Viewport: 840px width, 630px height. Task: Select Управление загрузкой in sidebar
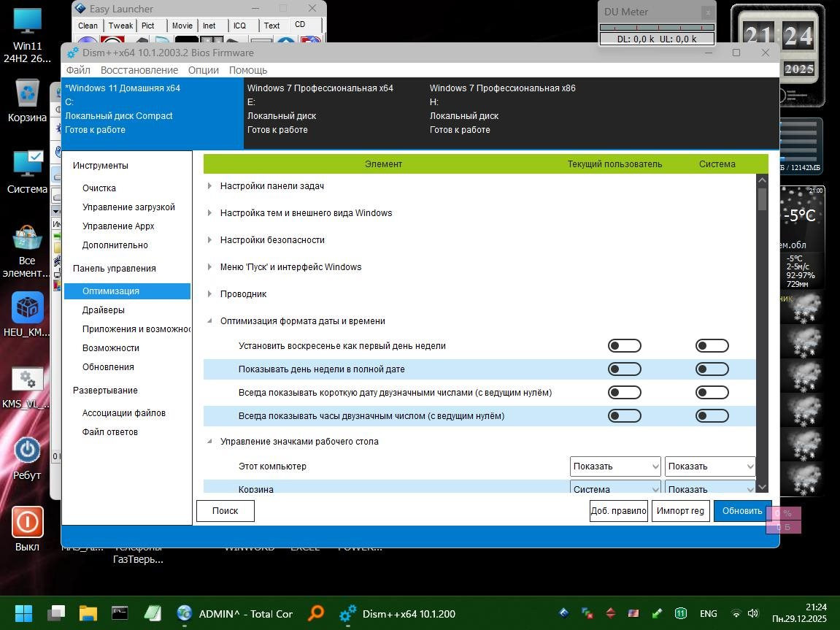tap(128, 207)
